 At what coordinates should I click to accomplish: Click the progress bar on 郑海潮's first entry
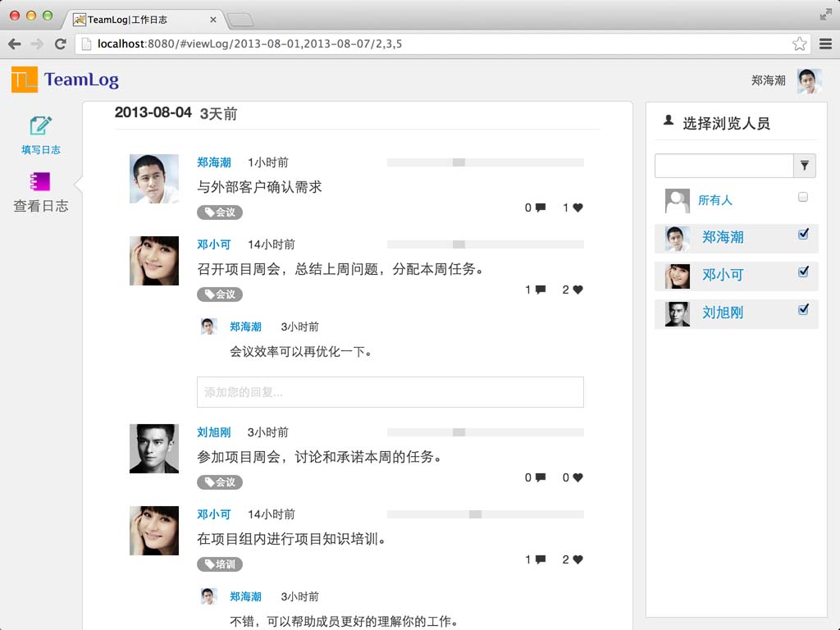[486, 162]
